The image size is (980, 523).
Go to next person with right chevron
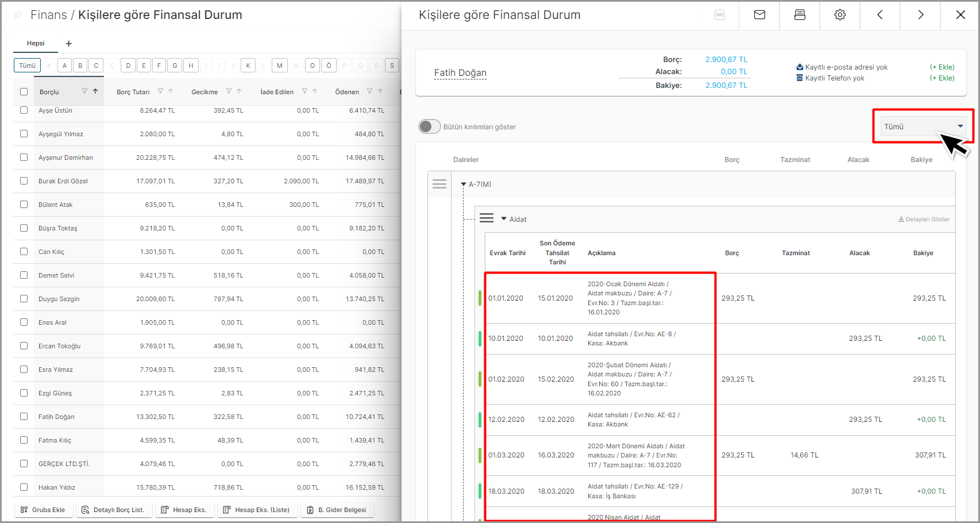920,15
